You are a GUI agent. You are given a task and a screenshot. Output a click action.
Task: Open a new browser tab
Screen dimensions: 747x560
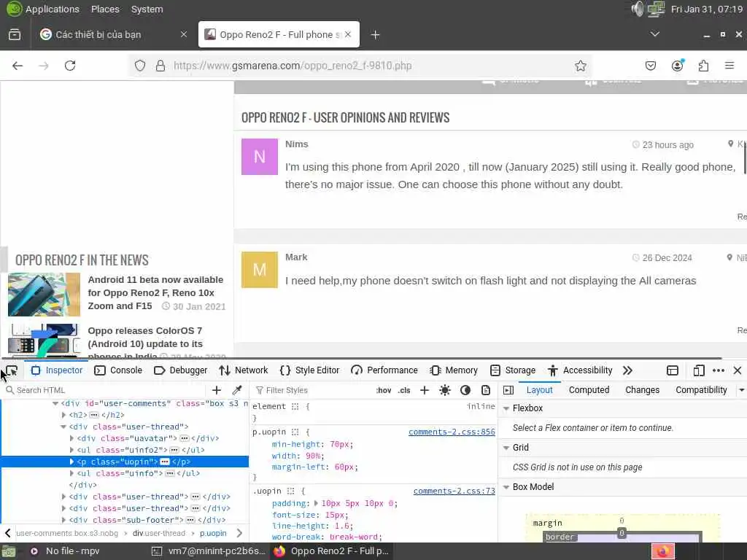pyautogui.click(x=376, y=35)
